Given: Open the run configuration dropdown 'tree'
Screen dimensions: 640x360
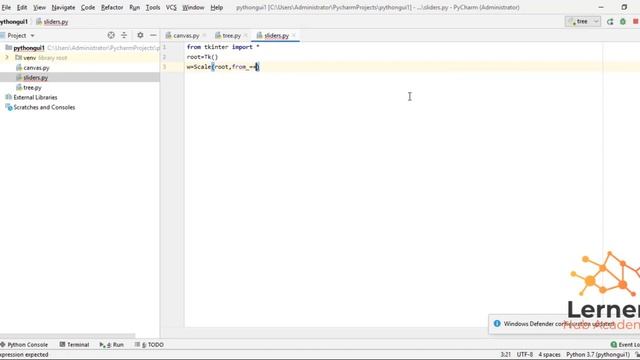Looking at the screenshot, I should [x=583, y=21].
